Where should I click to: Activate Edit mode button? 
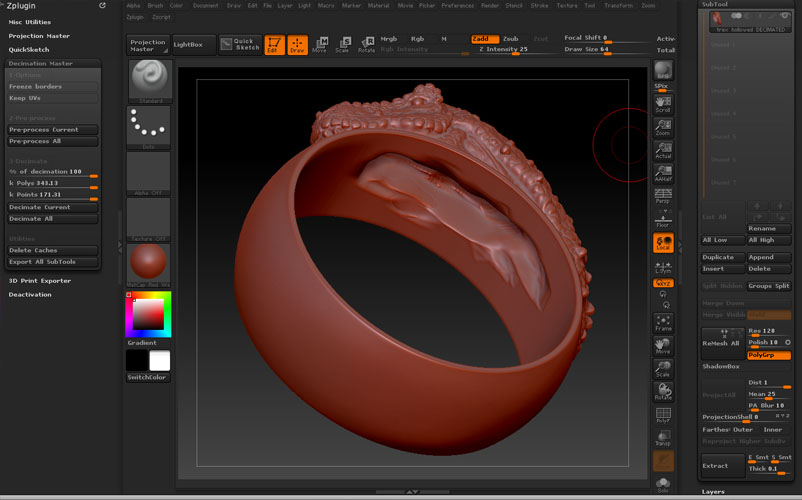[x=274, y=45]
